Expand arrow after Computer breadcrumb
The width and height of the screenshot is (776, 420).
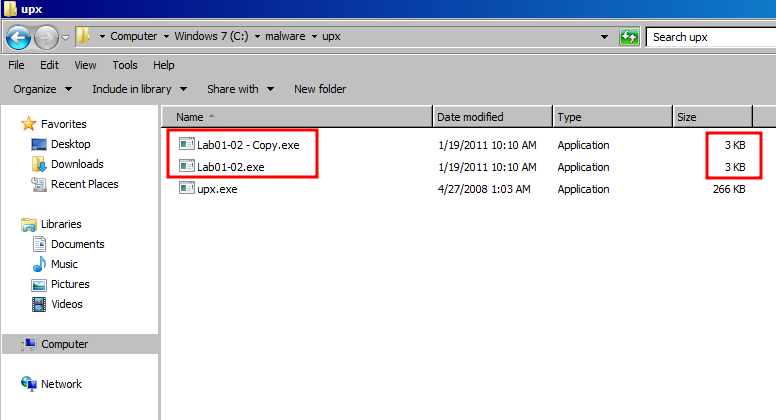pyautogui.click(x=166, y=37)
